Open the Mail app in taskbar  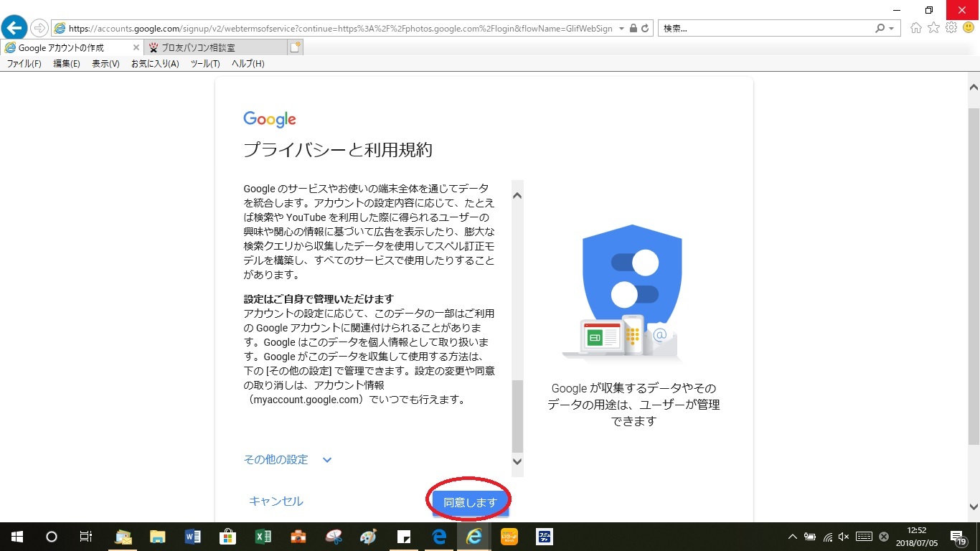123,537
